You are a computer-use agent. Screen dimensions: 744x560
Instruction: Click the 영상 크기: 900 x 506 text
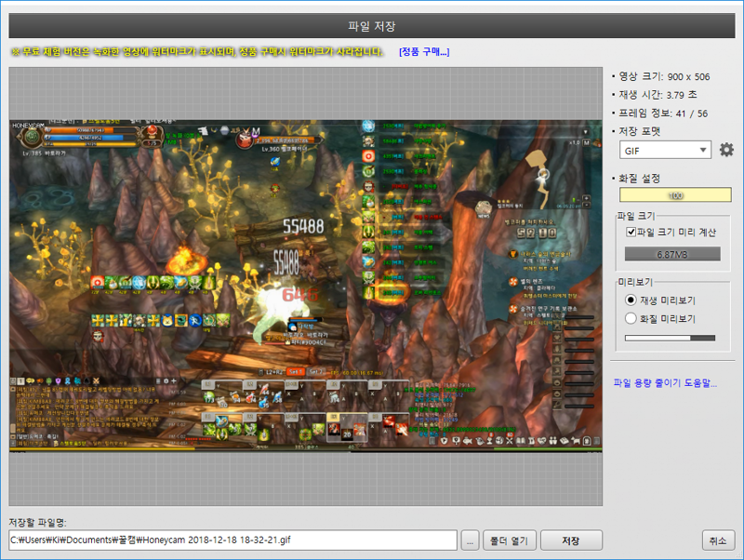(664, 76)
